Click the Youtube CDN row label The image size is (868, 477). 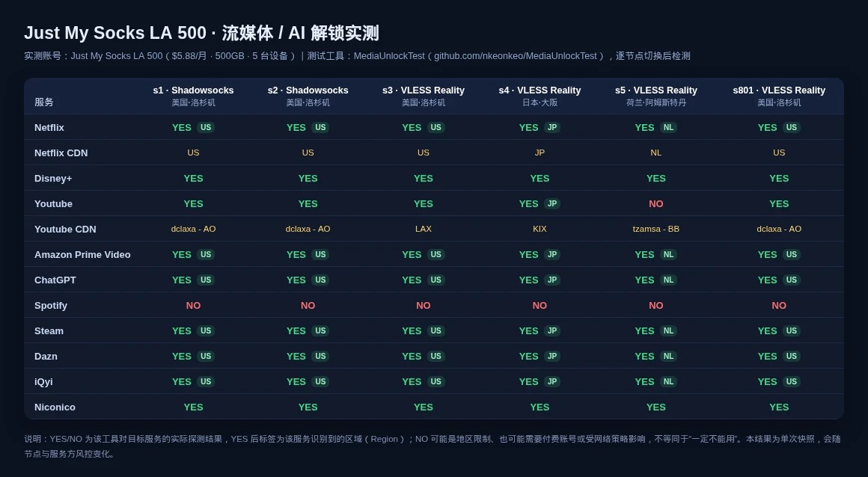click(x=65, y=229)
